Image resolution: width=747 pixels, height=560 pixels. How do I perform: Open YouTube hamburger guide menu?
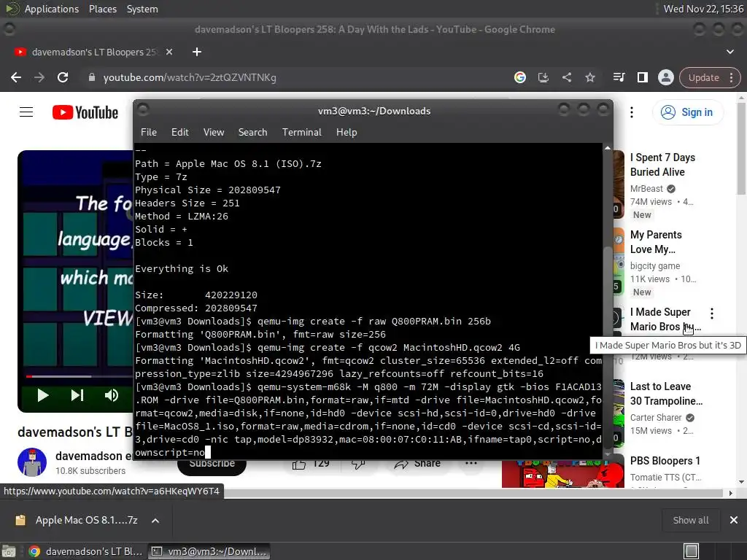click(x=26, y=112)
